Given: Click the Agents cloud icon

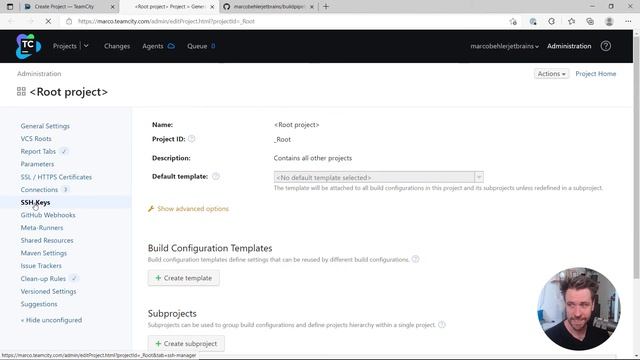Looking at the screenshot, I should [x=171, y=46].
